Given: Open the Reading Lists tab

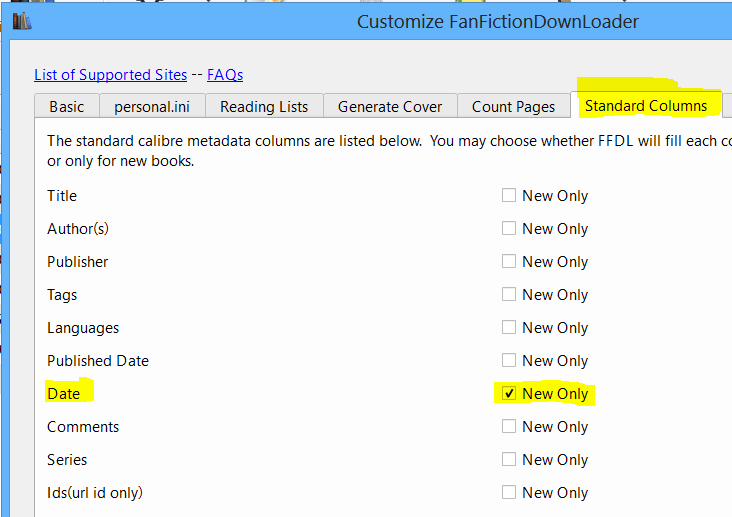Looking at the screenshot, I should (264, 106).
